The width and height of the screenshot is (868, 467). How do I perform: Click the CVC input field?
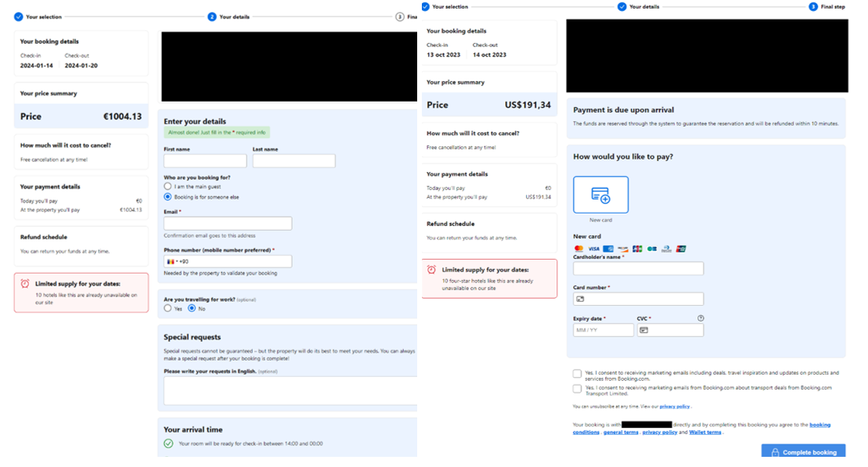point(670,330)
